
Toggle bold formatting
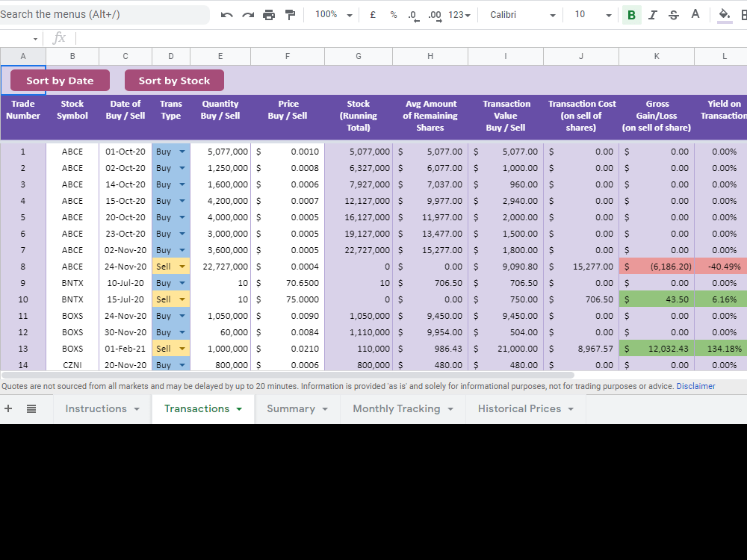(x=631, y=14)
